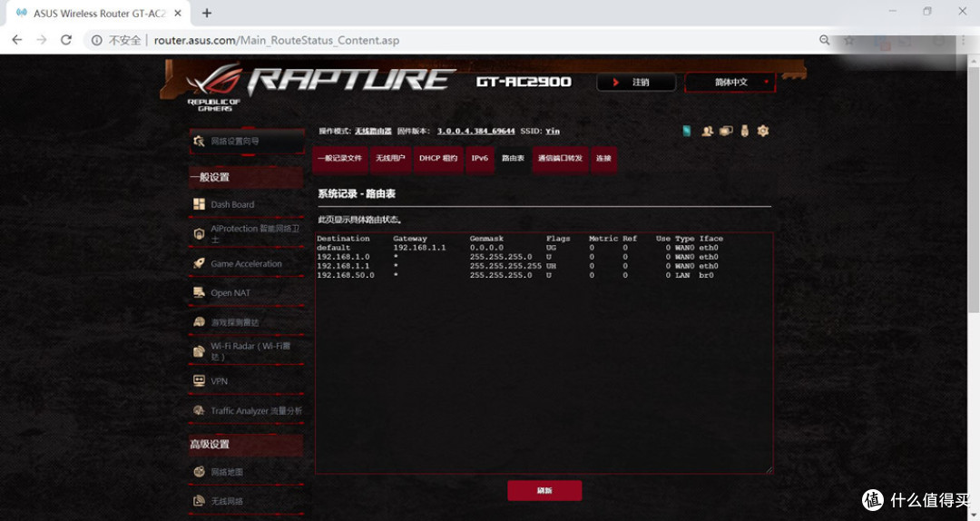
Task: Open the AiProtection shield icon
Action: 199,233
